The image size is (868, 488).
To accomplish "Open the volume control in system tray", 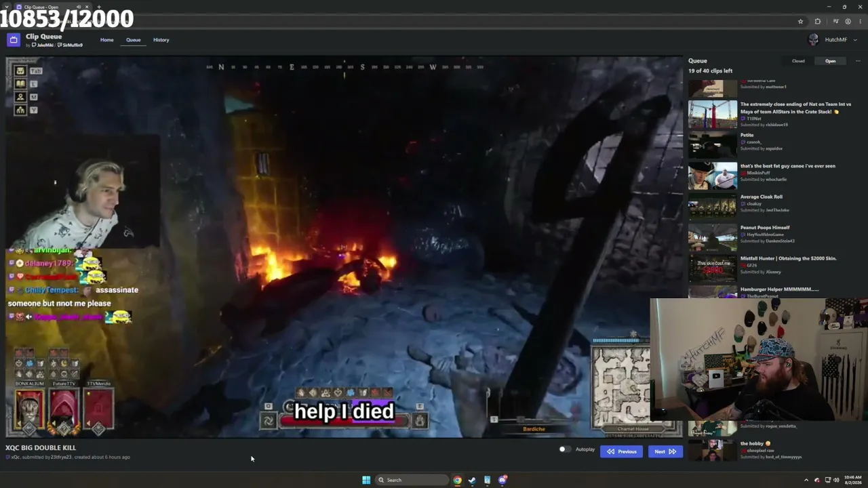I will pos(836,480).
